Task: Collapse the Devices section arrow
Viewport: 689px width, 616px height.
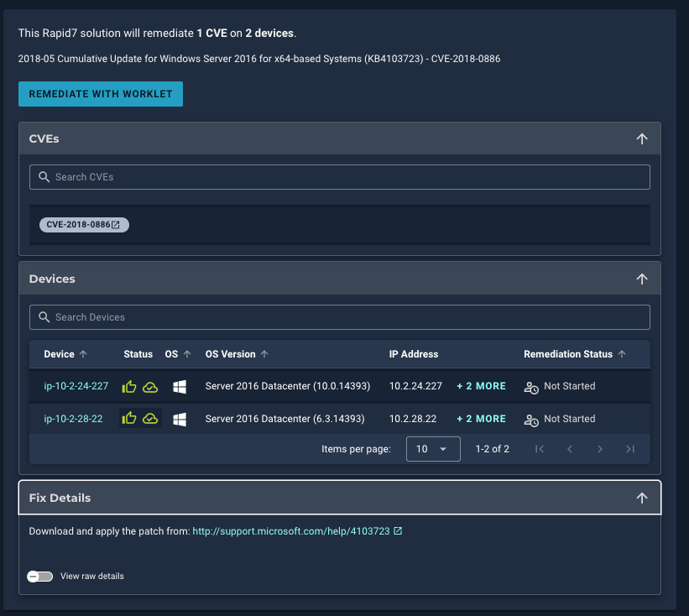Action: pos(641,279)
